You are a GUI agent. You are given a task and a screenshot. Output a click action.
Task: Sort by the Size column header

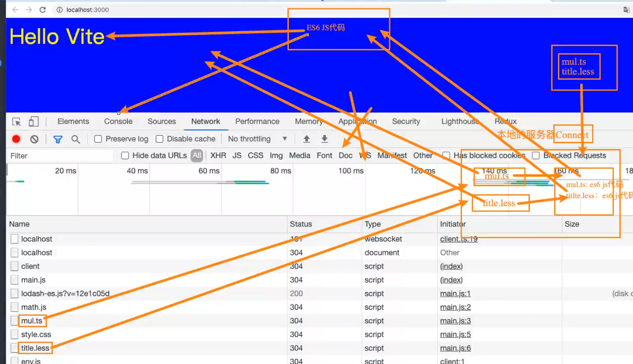click(597, 224)
